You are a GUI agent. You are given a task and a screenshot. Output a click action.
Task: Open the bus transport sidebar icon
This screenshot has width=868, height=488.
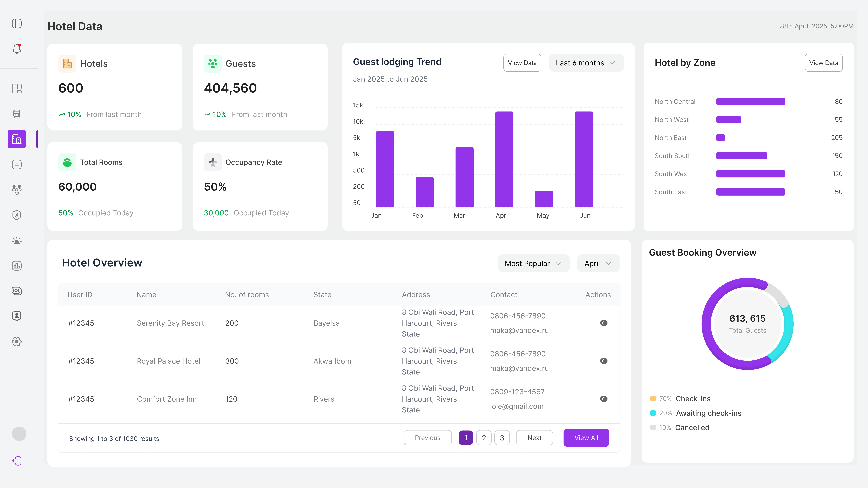[x=16, y=114]
